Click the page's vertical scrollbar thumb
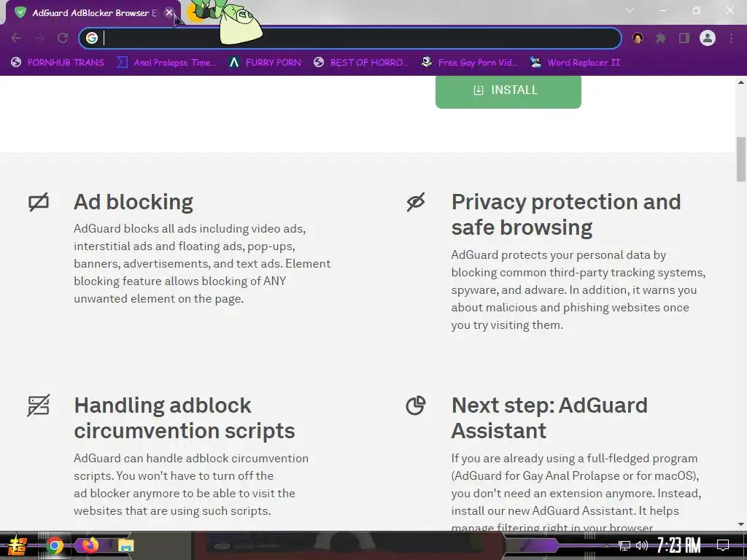The image size is (747, 560). click(x=741, y=159)
